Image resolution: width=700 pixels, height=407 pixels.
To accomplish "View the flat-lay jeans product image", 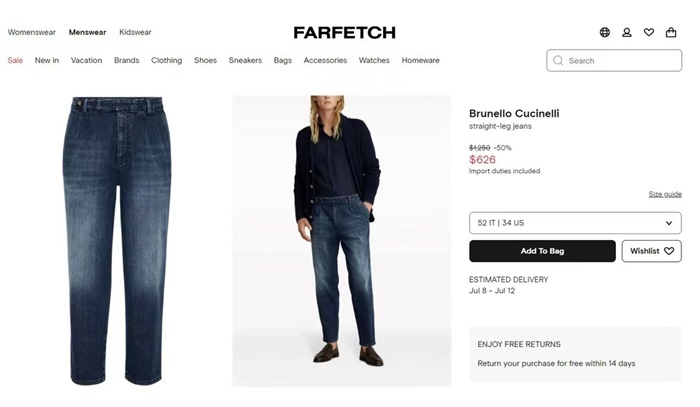I will [115, 240].
